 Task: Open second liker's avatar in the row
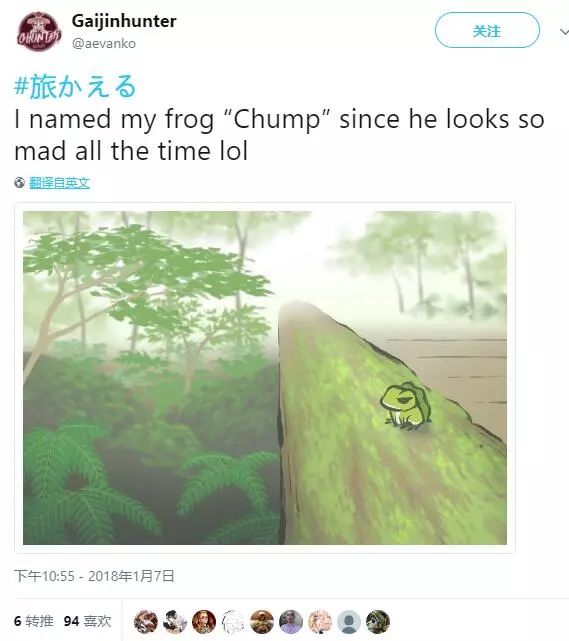coord(175,622)
